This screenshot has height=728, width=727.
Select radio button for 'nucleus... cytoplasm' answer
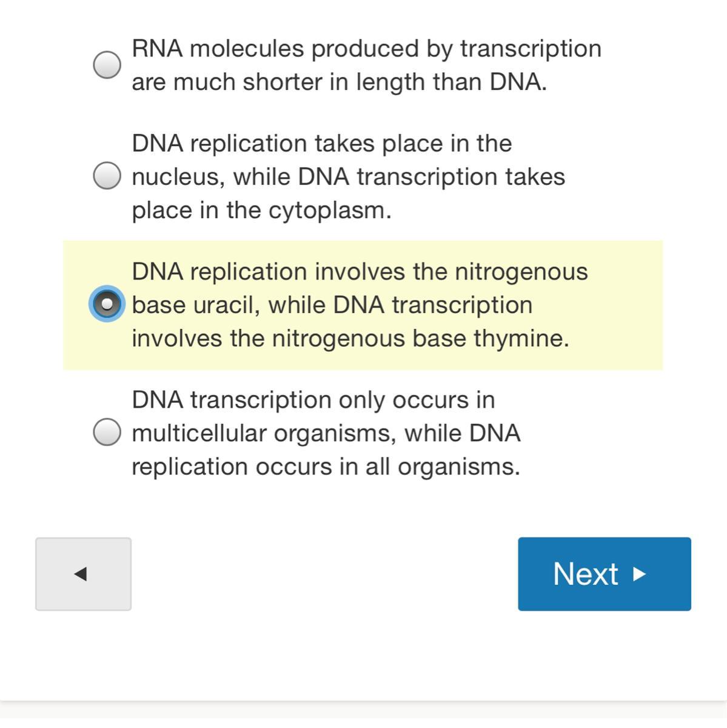coord(107,176)
